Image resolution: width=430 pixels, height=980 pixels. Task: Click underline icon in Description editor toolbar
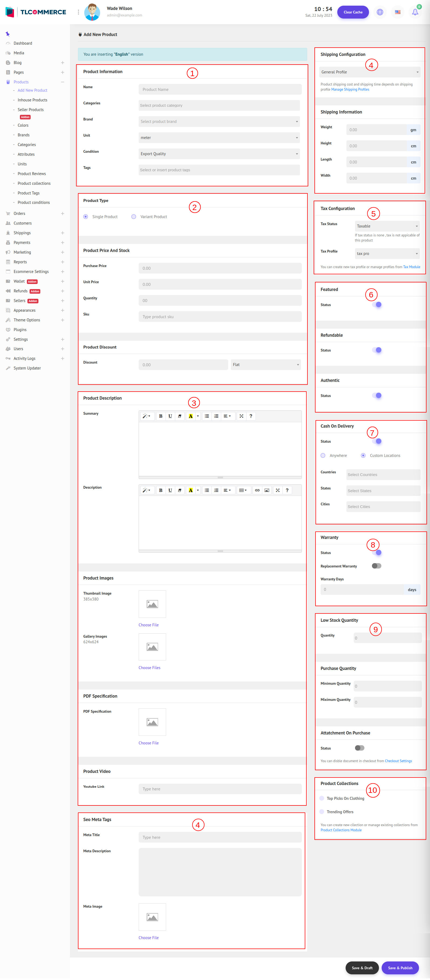click(170, 490)
